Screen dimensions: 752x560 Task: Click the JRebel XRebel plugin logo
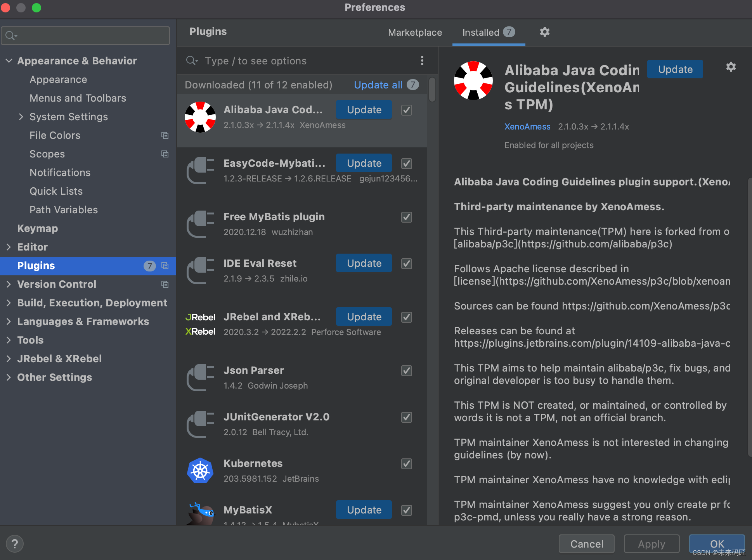(200, 324)
